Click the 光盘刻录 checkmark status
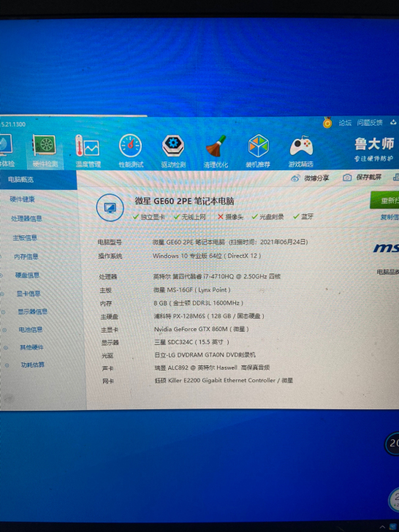 click(x=267, y=217)
